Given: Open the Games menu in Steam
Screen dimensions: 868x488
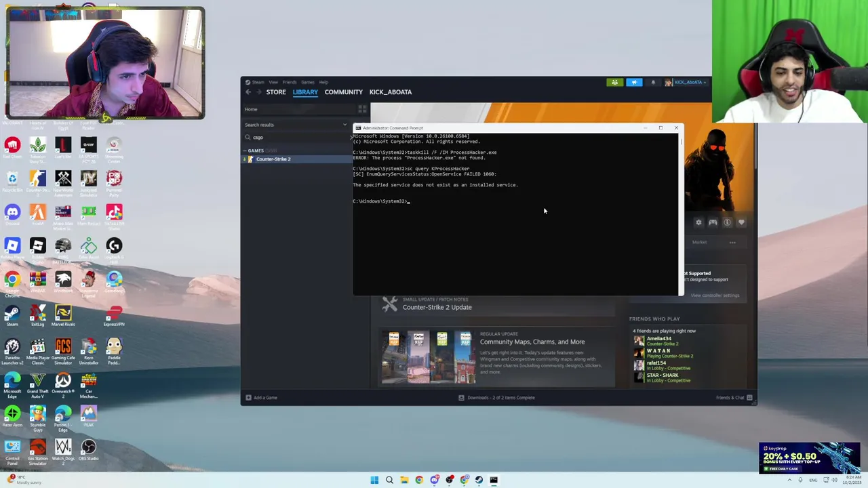Looking at the screenshot, I should (x=308, y=82).
